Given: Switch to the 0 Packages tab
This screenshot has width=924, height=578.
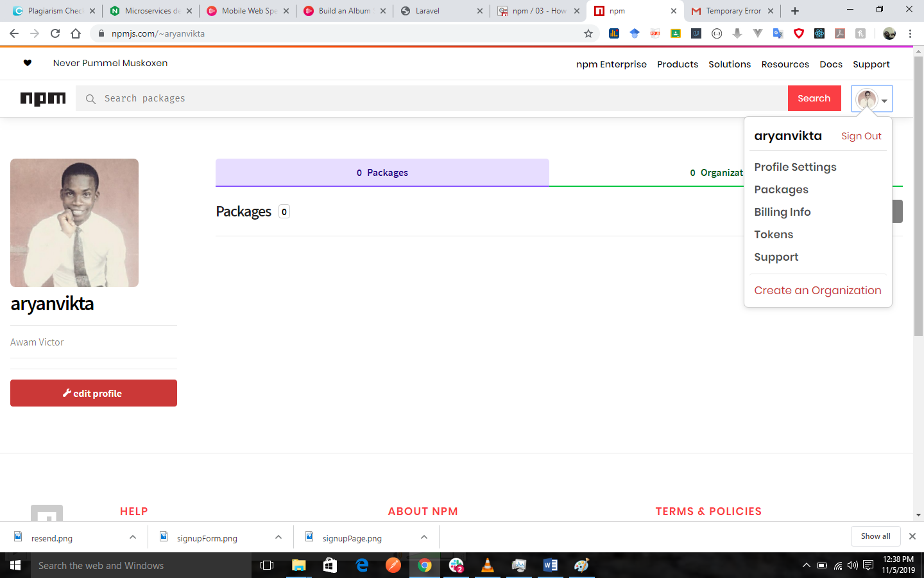Looking at the screenshot, I should pos(382,172).
